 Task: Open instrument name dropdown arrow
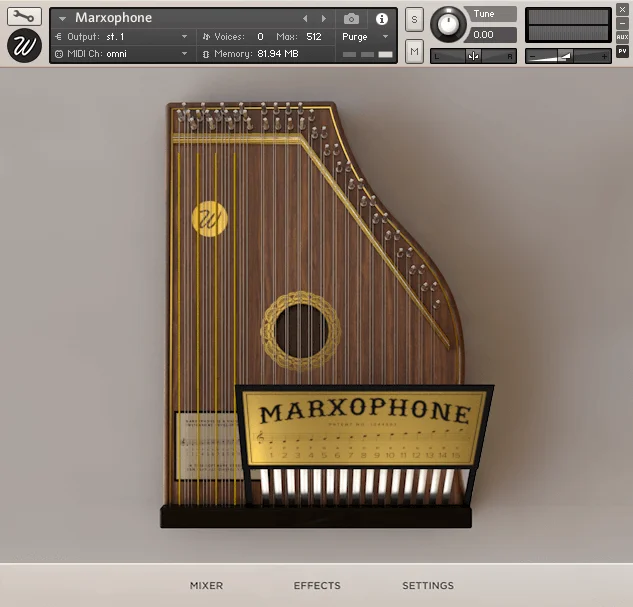pos(62,19)
